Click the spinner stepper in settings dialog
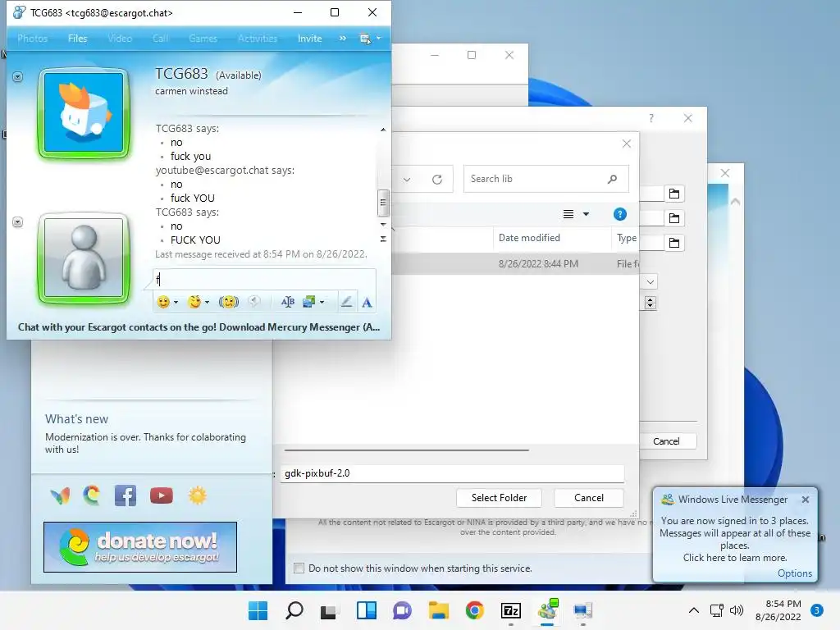Screen dimensions: 840x630 (651, 303)
